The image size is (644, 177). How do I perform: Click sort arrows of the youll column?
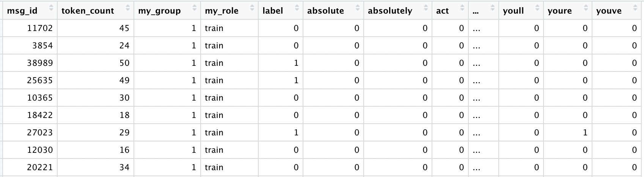537,8
